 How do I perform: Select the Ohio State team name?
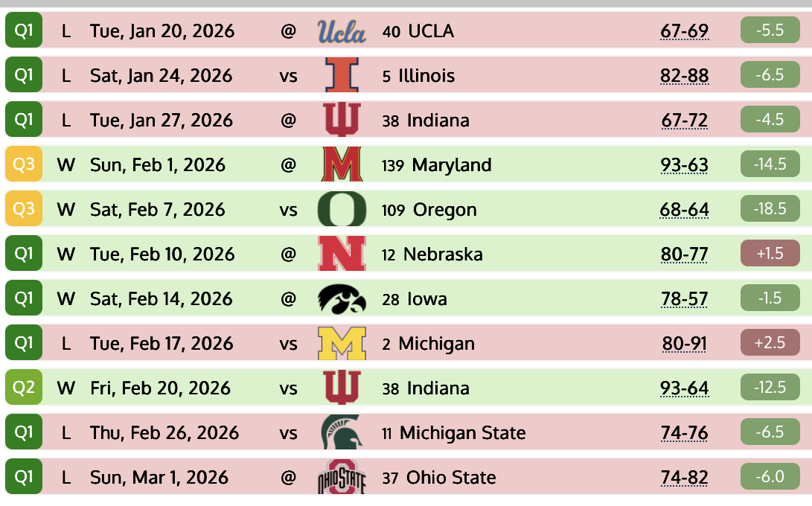coord(451,478)
